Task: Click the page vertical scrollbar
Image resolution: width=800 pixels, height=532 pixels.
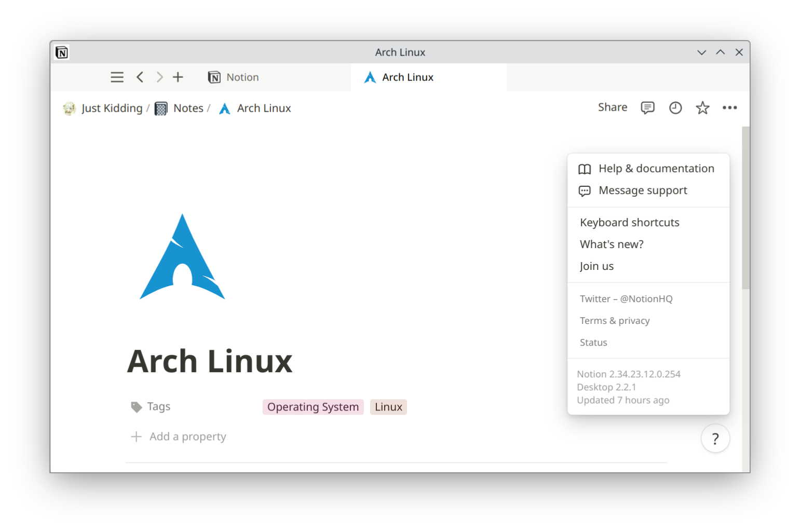Action: (x=746, y=208)
